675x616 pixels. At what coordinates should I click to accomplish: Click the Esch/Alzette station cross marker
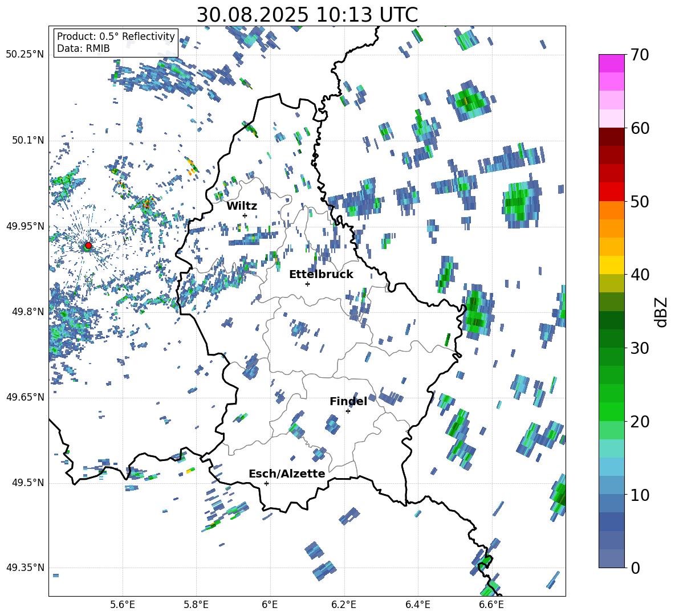pos(266,483)
